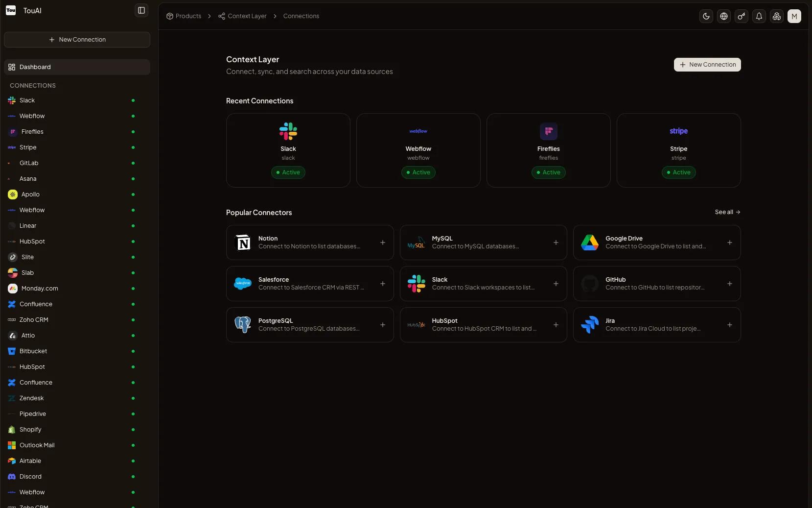Collapse the sidebar panel toggle

(141, 10)
